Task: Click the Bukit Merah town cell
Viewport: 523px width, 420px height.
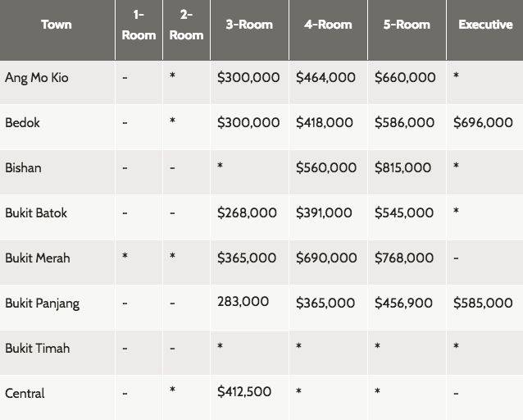Action: pyautogui.click(x=37, y=258)
